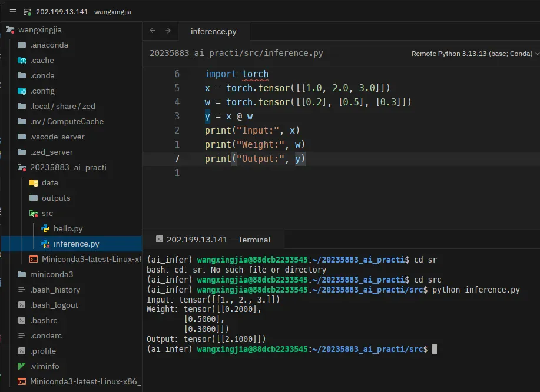
Task: Place cursor on the 'import torch' line
Action: 237,74
